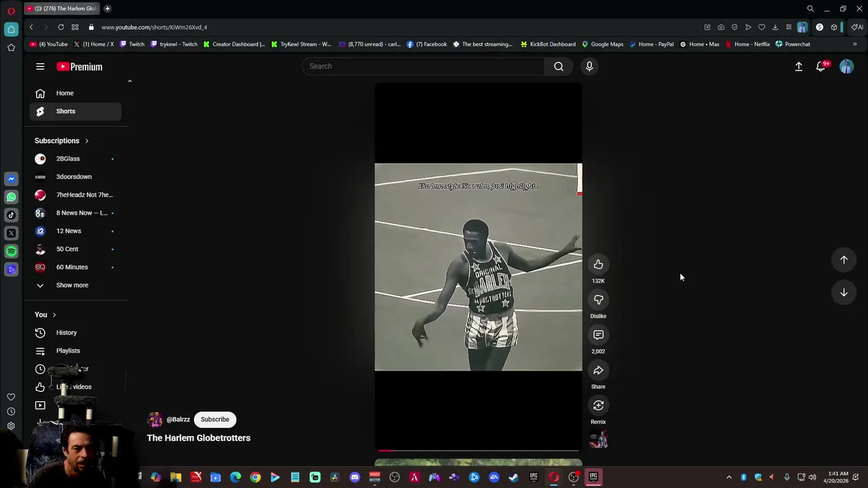Image resolution: width=868 pixels, height=488 pixels.
Task: Dislike the current short
Action: 598,300
